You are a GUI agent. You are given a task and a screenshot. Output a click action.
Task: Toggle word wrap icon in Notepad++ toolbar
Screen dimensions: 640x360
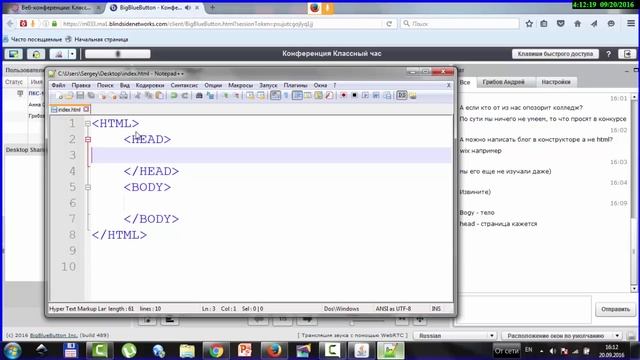(x=276, y=96)
